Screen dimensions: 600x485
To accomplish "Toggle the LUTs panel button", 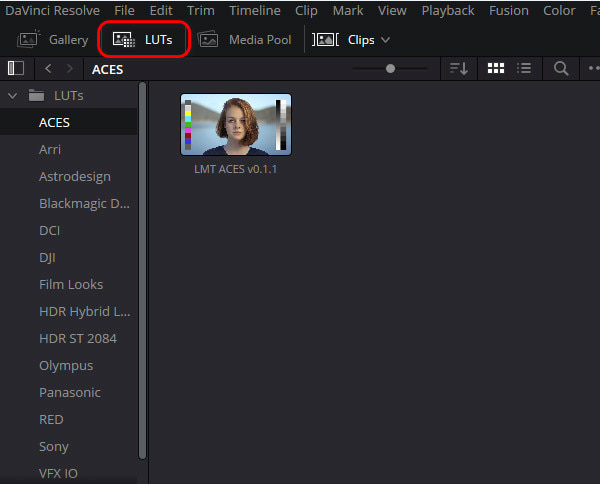I will (x=143, y=39).
